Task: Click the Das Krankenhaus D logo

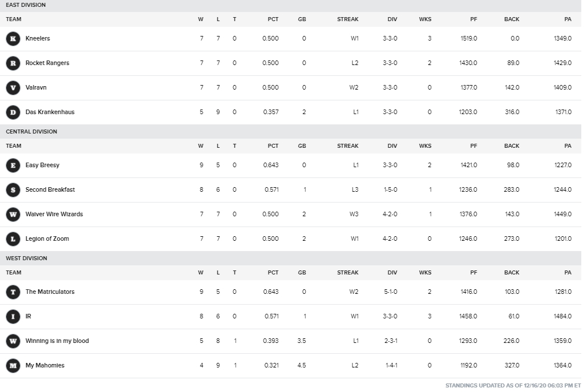Action: pyautogui.click(x=13, y=112)
